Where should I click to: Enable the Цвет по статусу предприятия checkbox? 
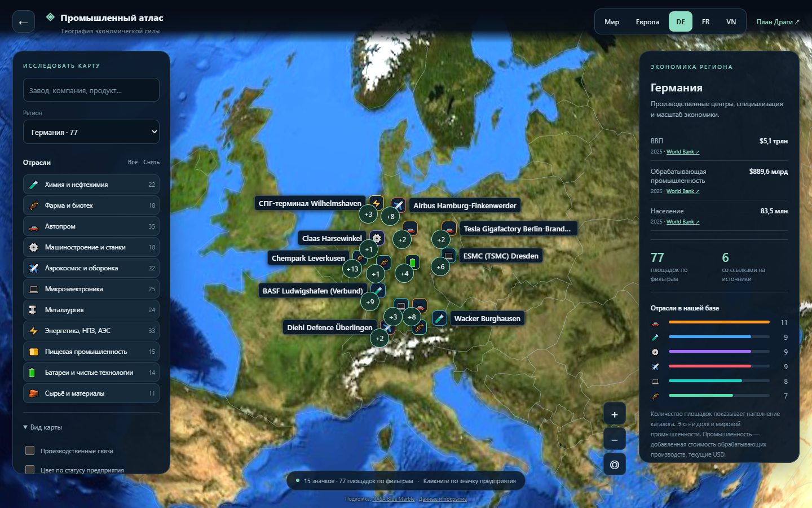pos(30,470)
